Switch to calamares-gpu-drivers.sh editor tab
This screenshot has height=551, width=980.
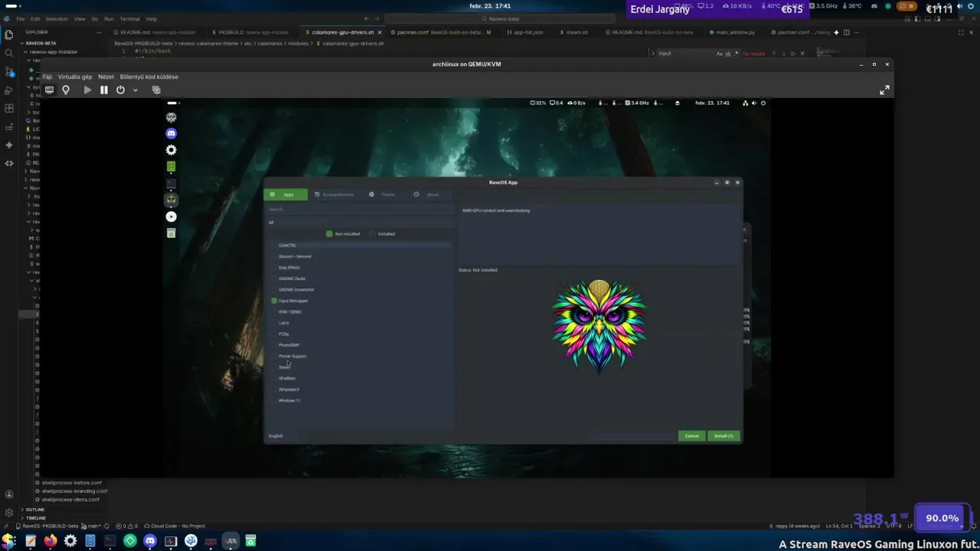tap(342, 32)
